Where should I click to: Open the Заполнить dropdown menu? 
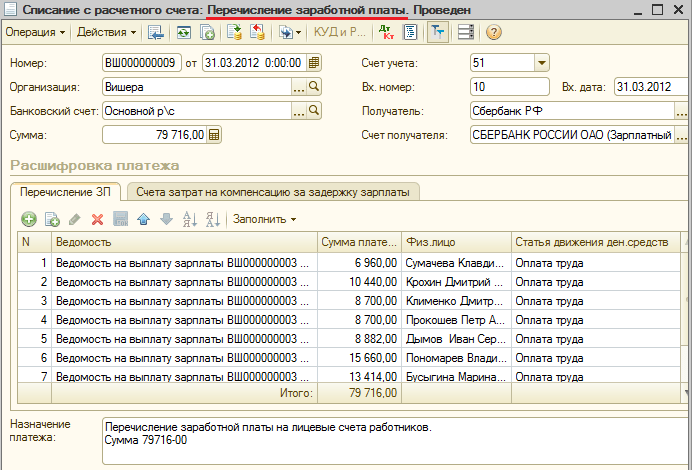[265, 219]
